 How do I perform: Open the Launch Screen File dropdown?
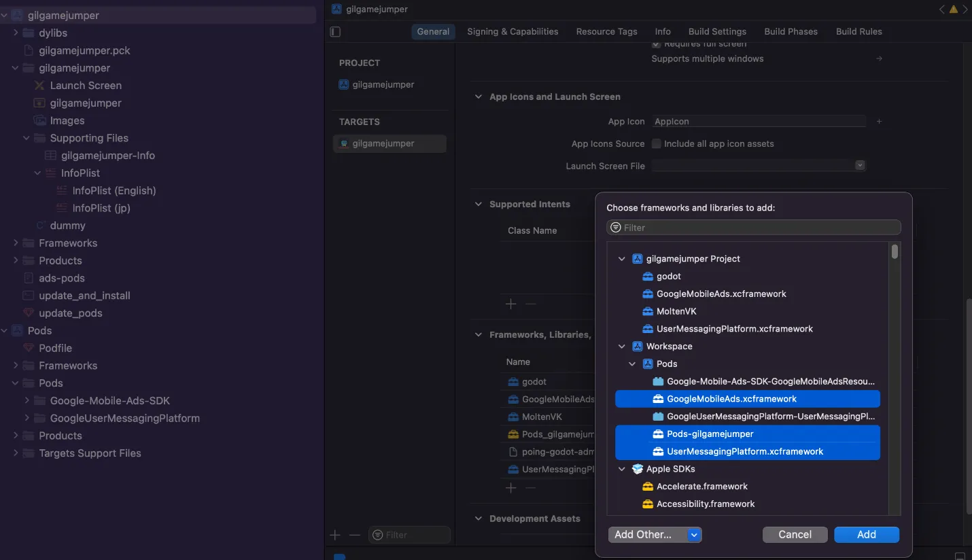[x=860, y=166]
